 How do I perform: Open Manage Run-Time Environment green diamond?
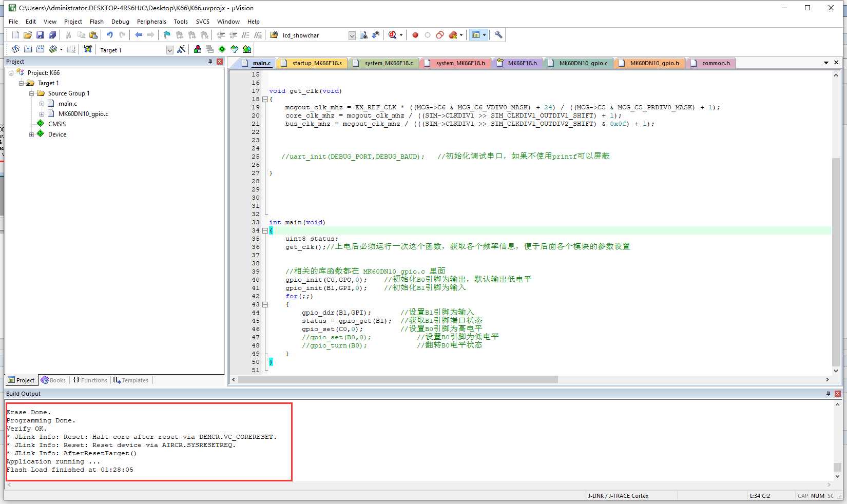point(222,49)
